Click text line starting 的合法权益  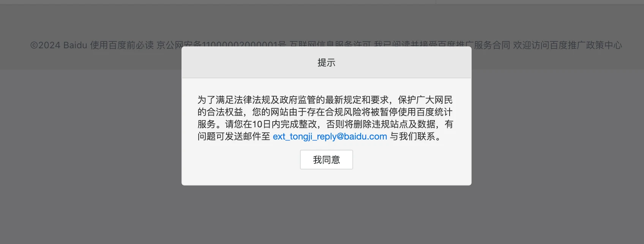tap(325, 112)
